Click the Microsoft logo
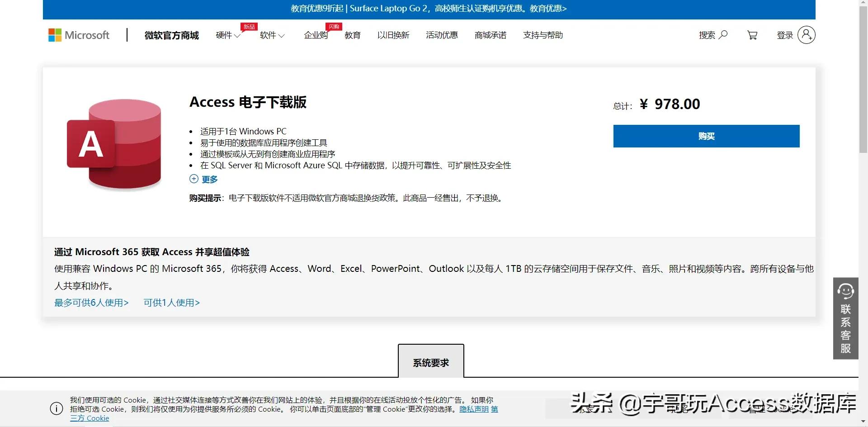Screen dimensions: 868x427 point(79,35)
